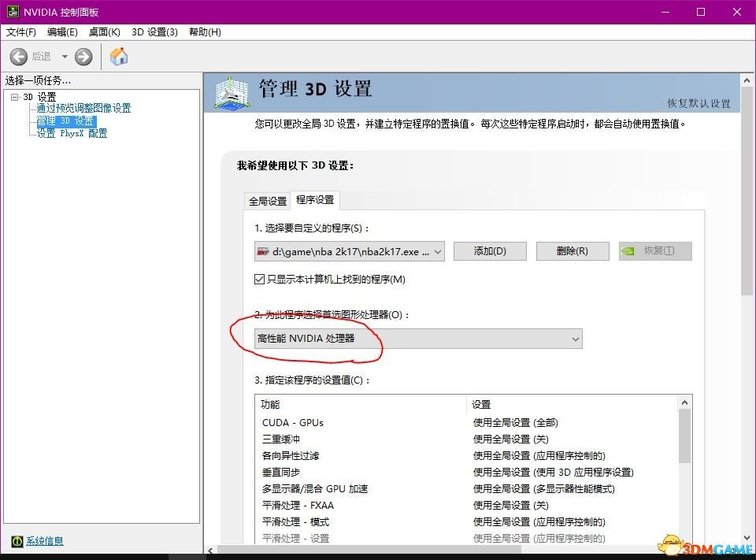Click the 恢复(T) button
756x560 pixels.
point(655,251)
